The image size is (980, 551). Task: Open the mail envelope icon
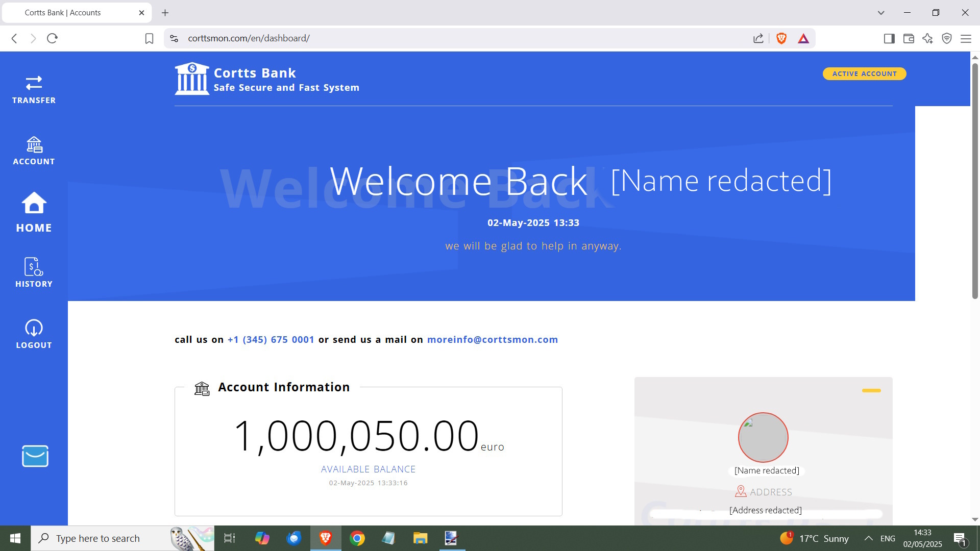pos(35,456)
